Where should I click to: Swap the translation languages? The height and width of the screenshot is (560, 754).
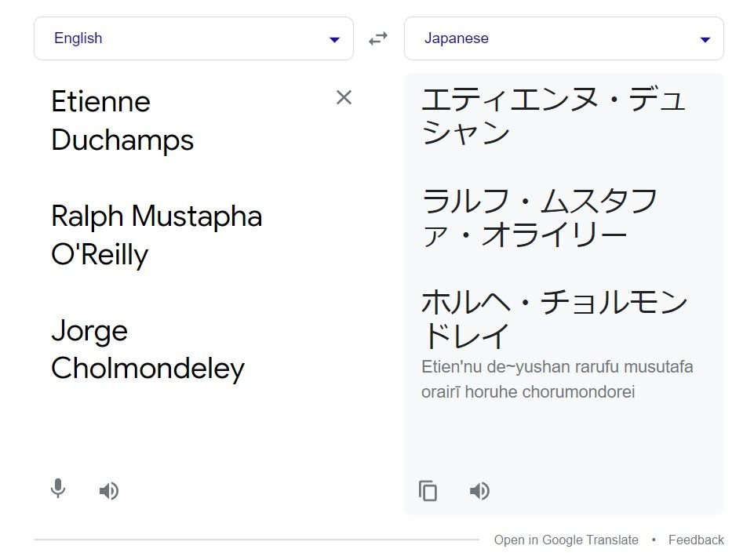tap(378, 38)
